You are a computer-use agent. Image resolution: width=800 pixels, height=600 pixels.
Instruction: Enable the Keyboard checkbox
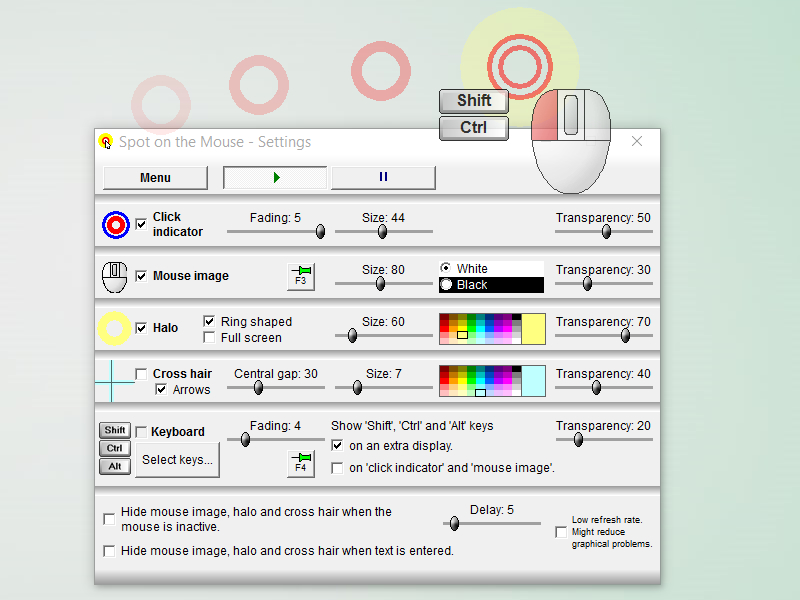click(x=141, y=432)
